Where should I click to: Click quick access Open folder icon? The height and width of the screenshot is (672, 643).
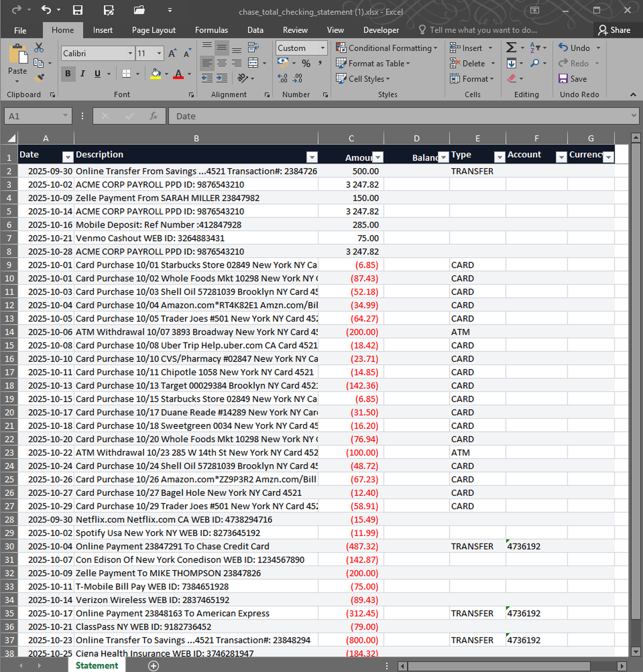pyautogui.click(x=139, y=10)
